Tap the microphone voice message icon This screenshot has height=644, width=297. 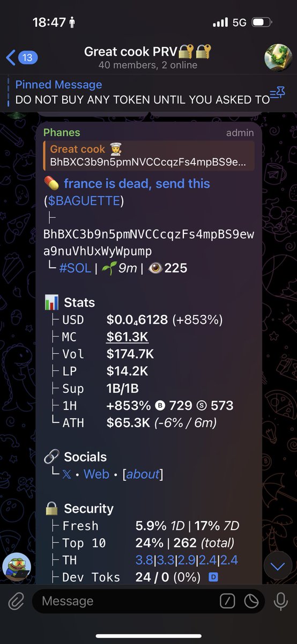pos(280,602)
